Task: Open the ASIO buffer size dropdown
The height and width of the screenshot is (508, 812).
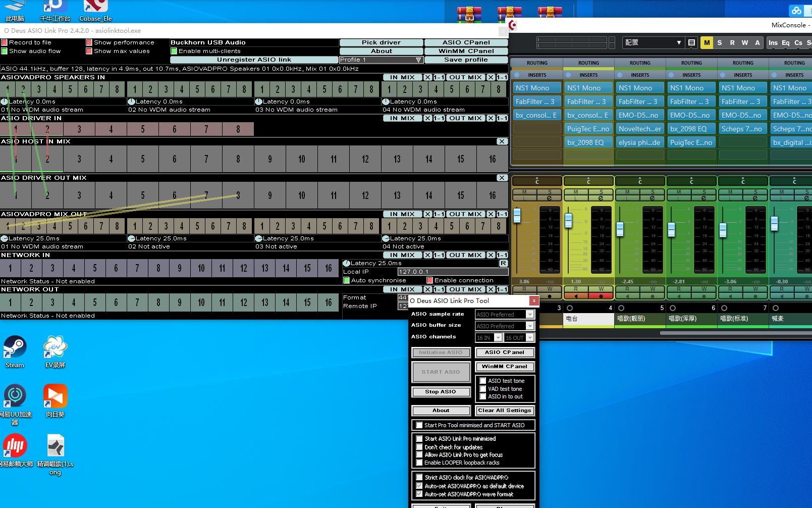Action: point(505,326)
